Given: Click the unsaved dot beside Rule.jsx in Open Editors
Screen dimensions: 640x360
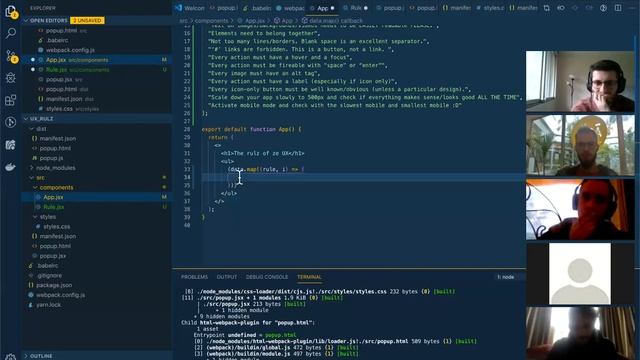Looking at the screenshot, I should (33, 70).
